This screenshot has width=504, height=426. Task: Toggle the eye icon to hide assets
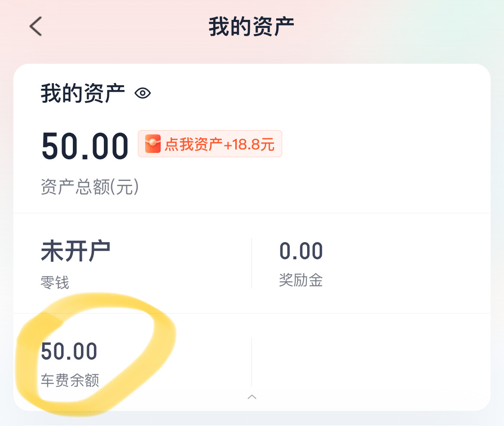point(143,93)
